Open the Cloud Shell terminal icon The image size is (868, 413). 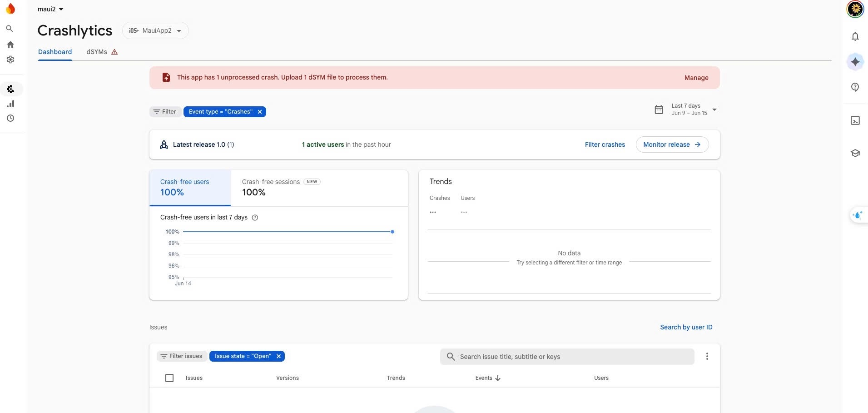pos(855,120)
